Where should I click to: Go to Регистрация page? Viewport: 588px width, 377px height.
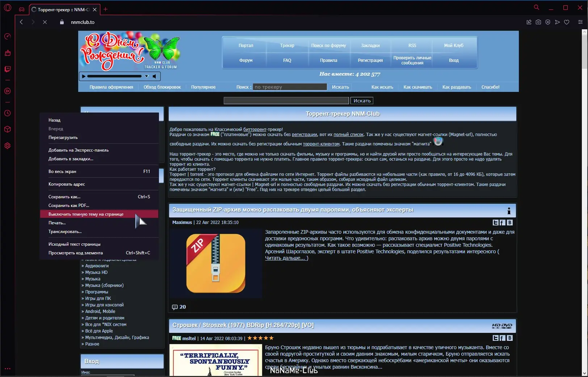pos(370,60)
